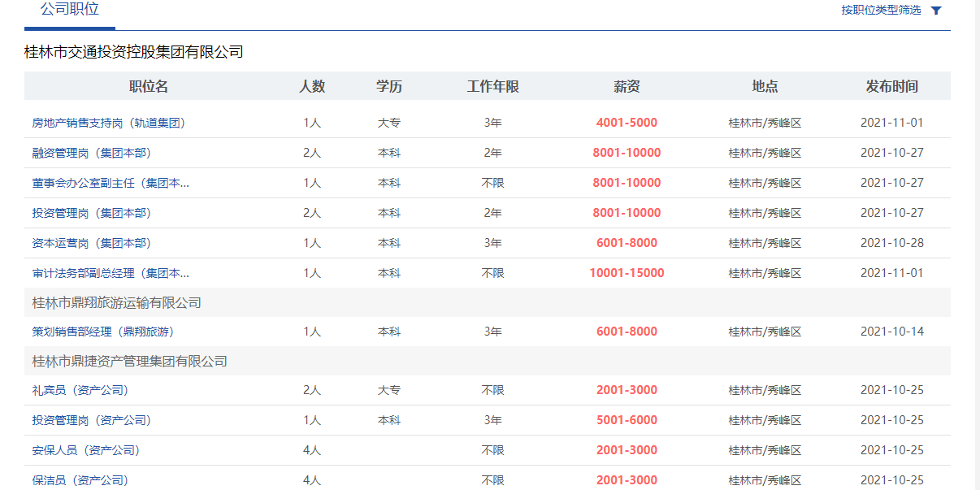Click date 2021-10-25 in 保洁员 row
This screenshot has height=490, width=980.
(892, 480)
